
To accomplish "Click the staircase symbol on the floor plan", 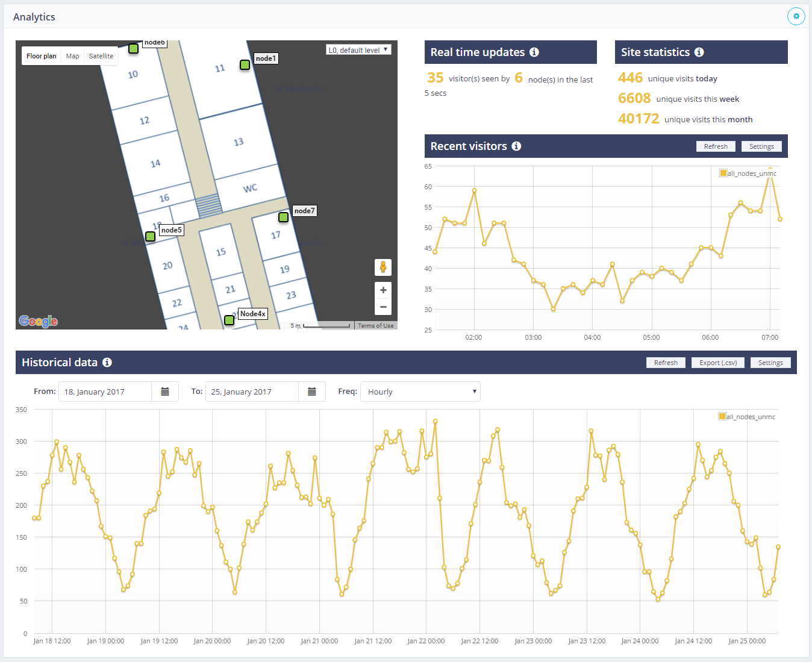I will (x=209, y=206).
